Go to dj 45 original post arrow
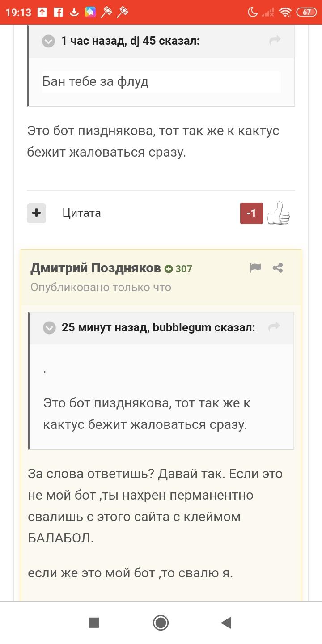The width and height of the screenshot is (322, 644). click(275, 40)
